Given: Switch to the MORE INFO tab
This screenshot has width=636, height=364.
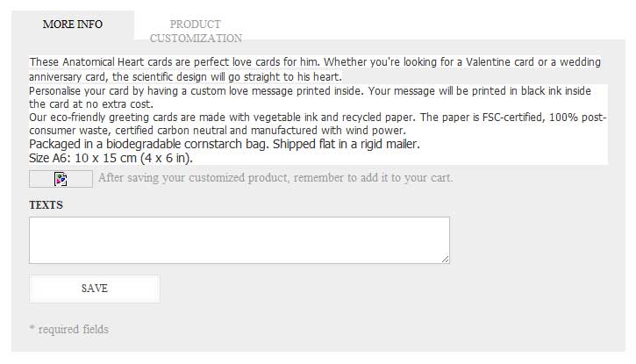Looking at the screenshot, I should (73, 25).
